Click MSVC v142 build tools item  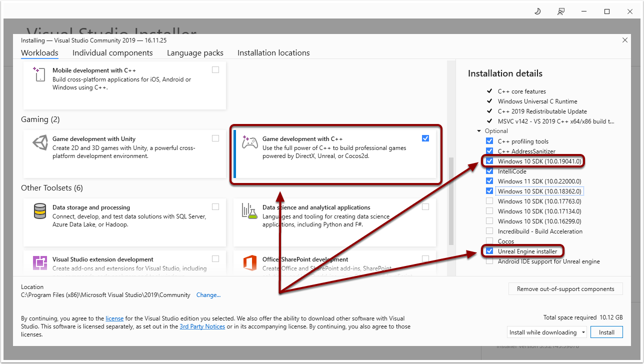556,121
